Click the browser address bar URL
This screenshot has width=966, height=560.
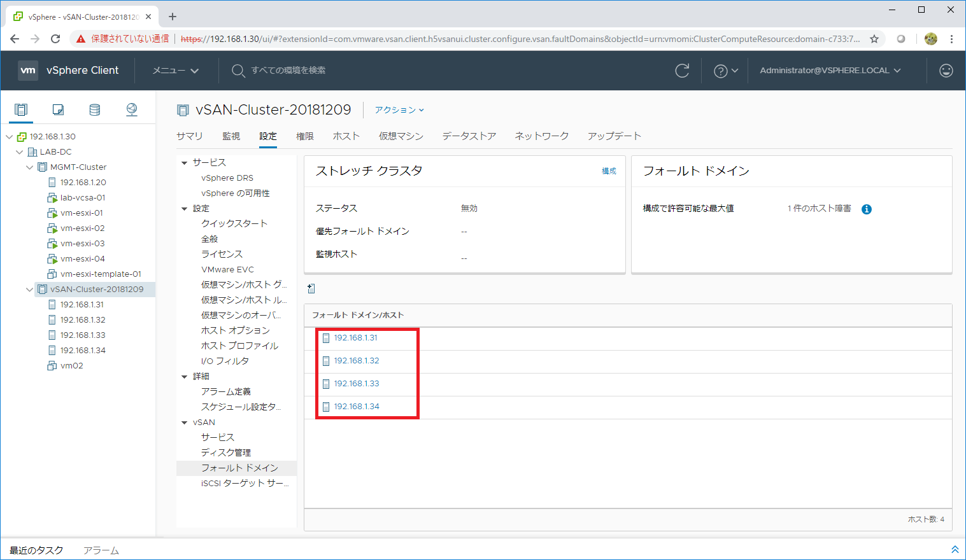pos(520,39)
